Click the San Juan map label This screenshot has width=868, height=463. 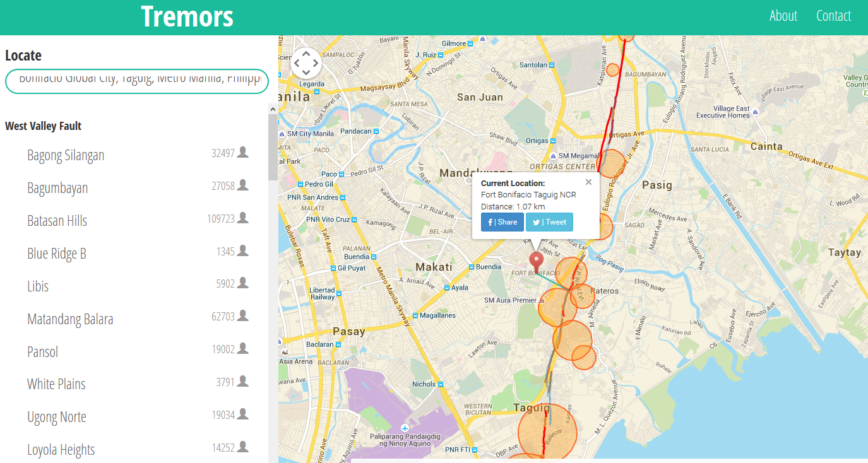click(x=480, y=97)
